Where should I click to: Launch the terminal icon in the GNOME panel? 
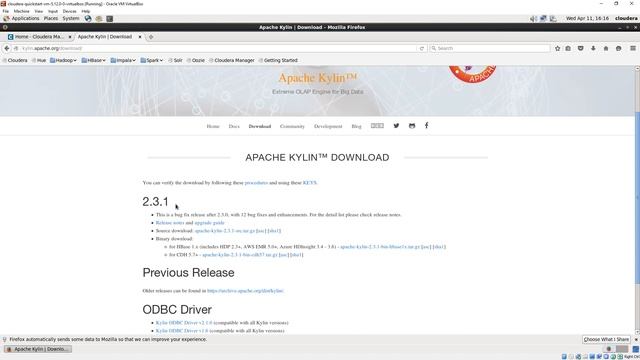109,18
